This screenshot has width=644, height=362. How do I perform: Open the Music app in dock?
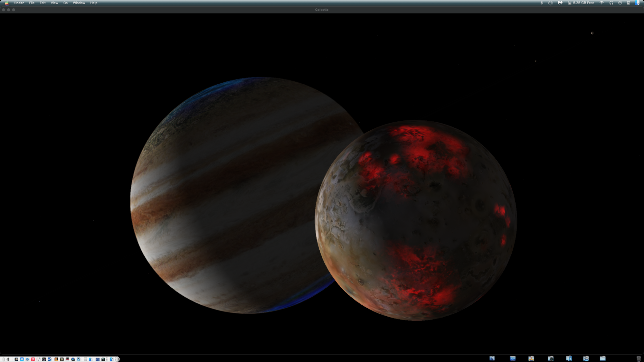[33, 359]
